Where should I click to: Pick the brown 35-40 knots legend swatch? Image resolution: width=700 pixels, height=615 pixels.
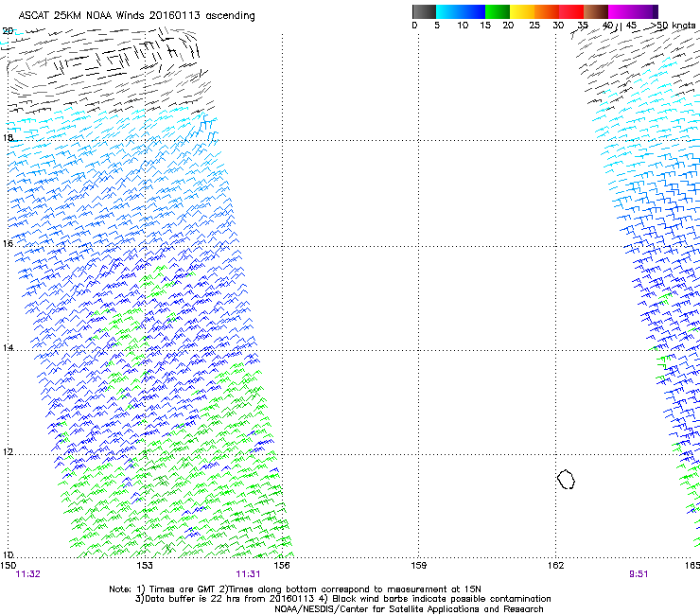click(x=596, y=11)
